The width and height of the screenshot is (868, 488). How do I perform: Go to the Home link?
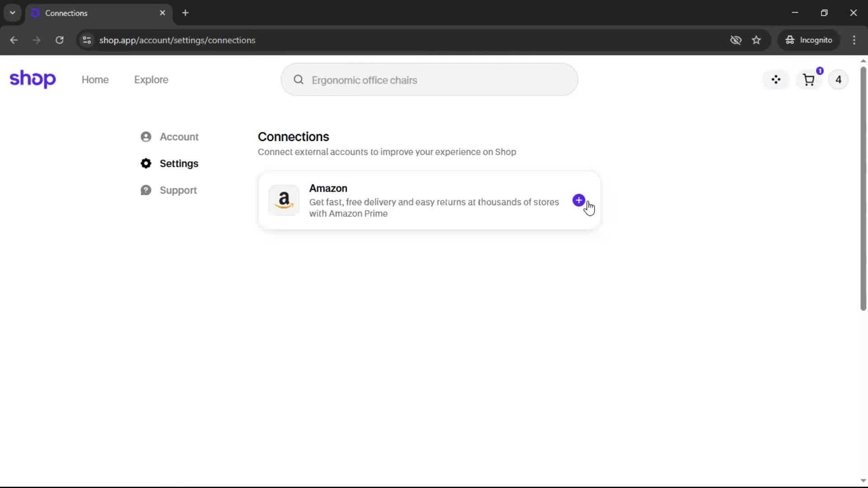(95, 80)
